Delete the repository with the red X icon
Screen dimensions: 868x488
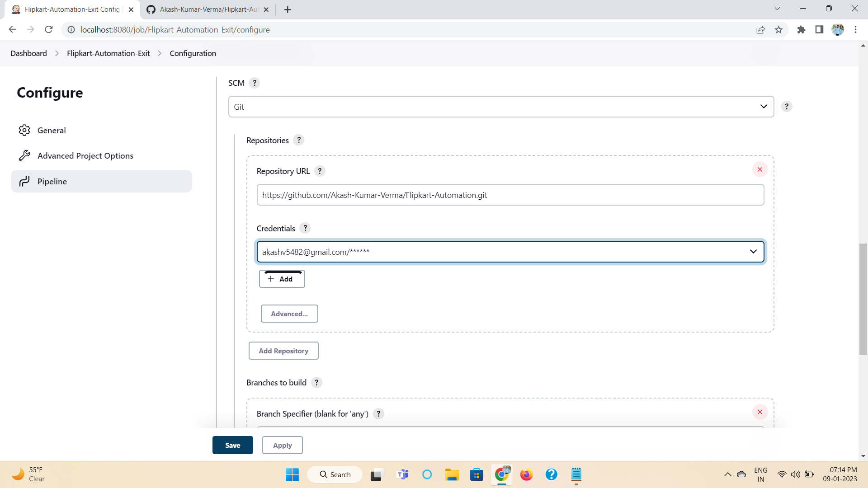[759, 169]
